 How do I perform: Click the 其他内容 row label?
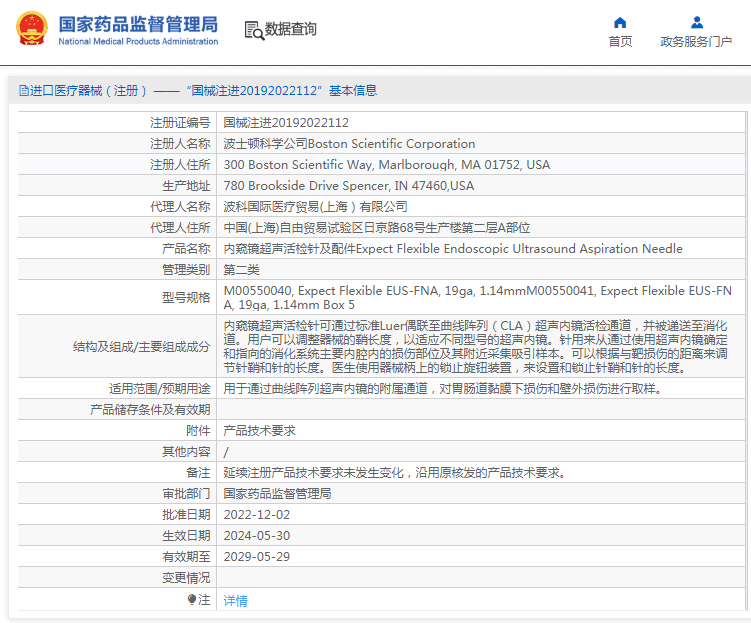(186, 452)
